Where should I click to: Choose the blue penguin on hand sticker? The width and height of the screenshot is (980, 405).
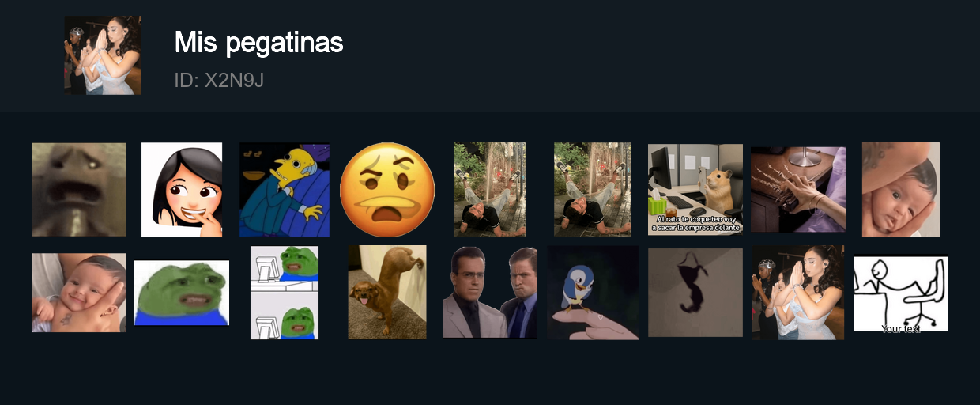593,293
